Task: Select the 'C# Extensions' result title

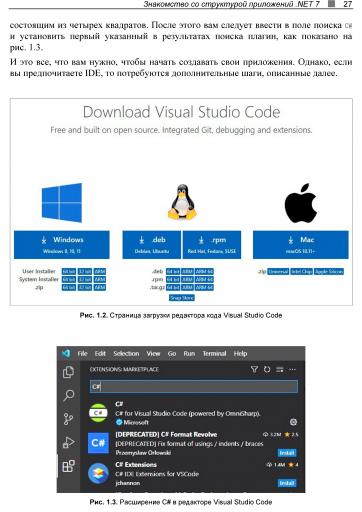Action: coord(136,465)
